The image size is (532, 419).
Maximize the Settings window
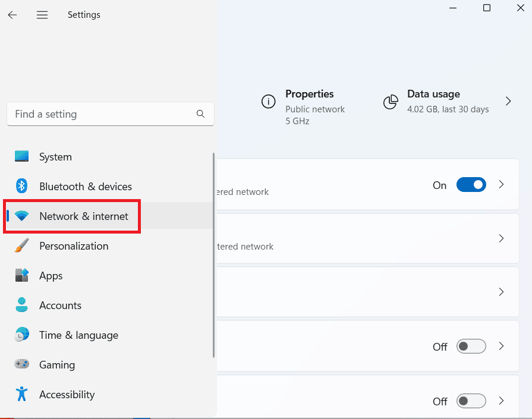point(487,8)
